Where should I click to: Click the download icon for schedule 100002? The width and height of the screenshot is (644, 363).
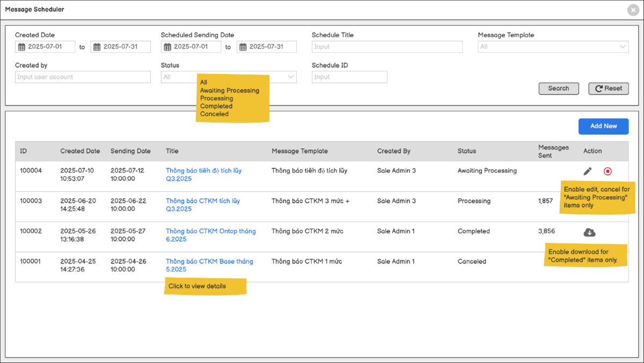pyautogui.click(x=589, y=232)
